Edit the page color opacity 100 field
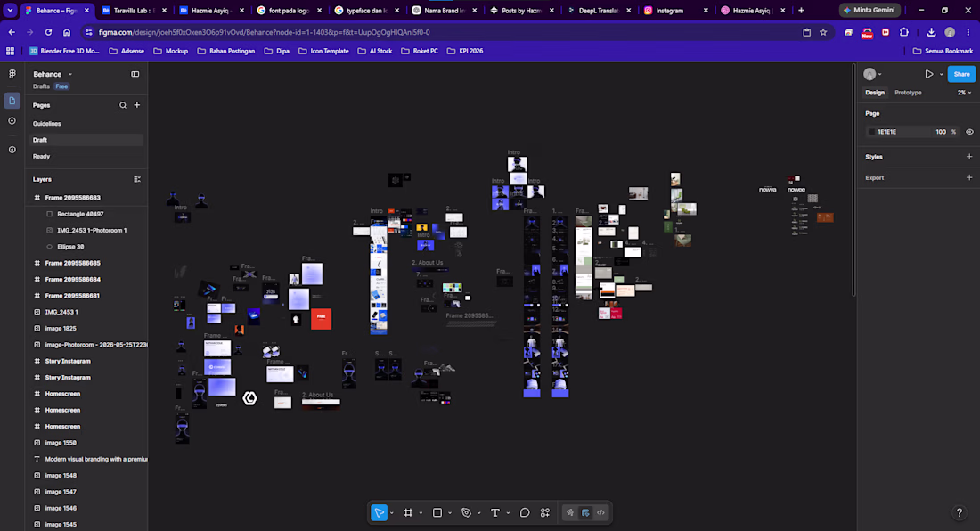The width and height of the screenshot is (980, 531). pos(941,132)
